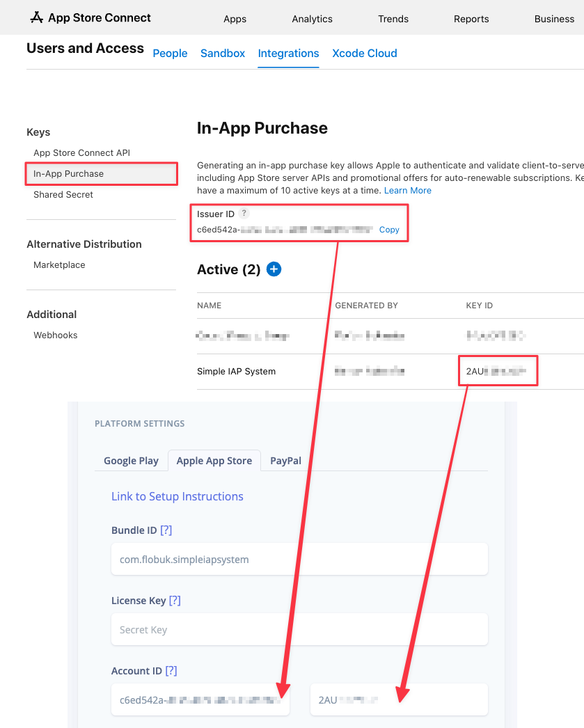Click the License Key input field
Screen dimensions: 584x728
299,630
